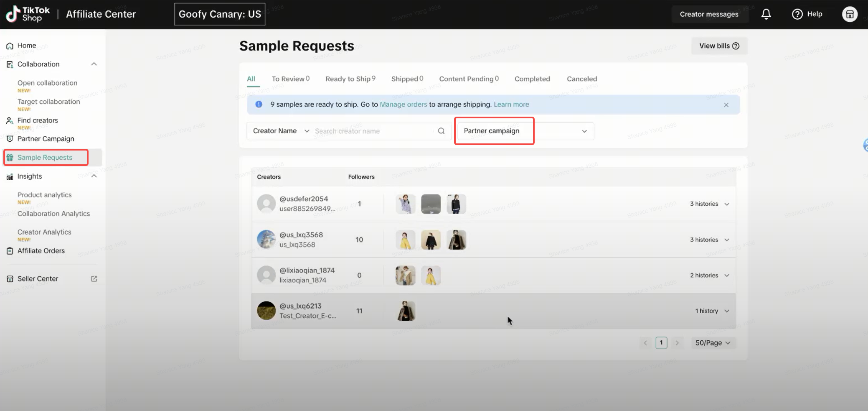Viewport: 868px width, 411px height.
Task: Click the TikTok Shop logo
Action: 28,14
